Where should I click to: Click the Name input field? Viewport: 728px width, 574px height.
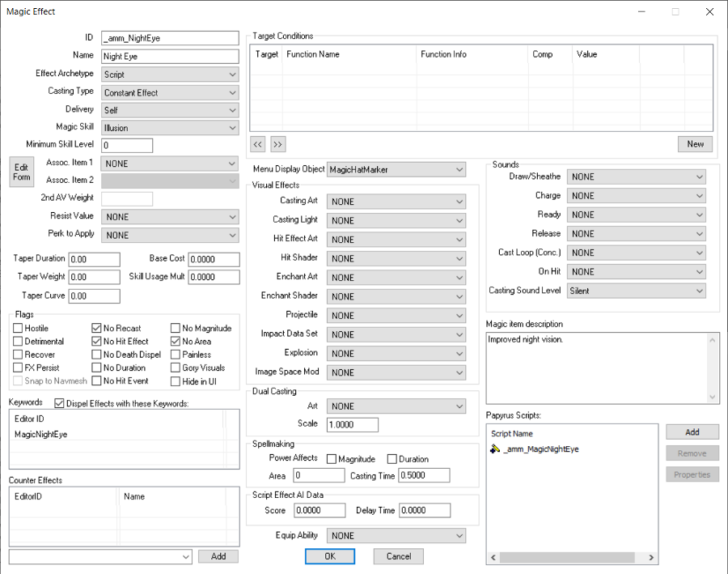point(170,56)
